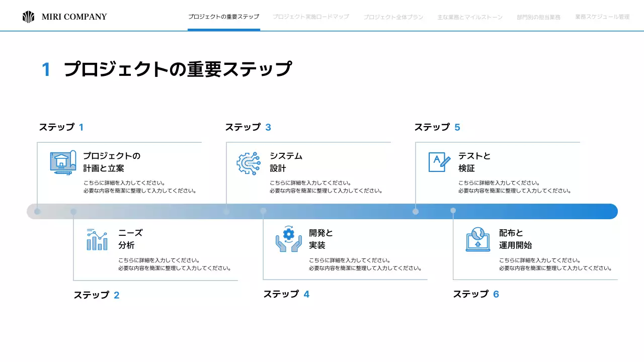Screen dimensions: 644x362
Task: Click the blue section number 1
Action: [47, 69]
